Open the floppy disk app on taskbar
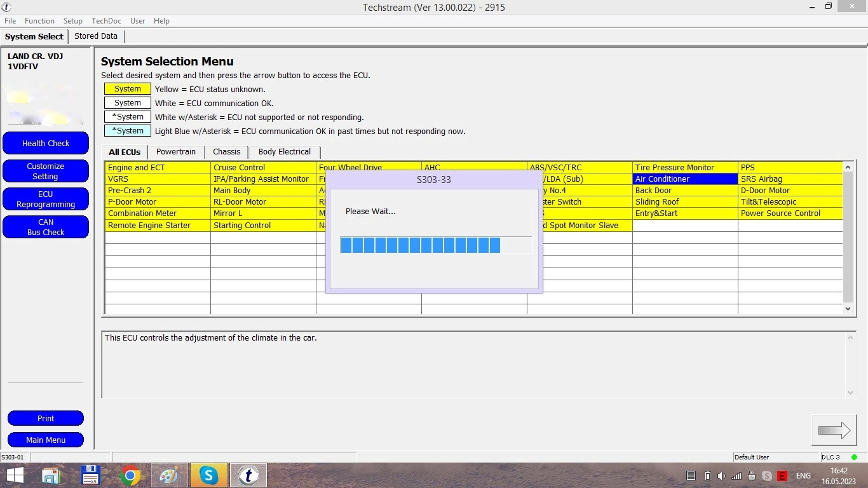Viewport: 868px width, 488px height. coord(90,475)
